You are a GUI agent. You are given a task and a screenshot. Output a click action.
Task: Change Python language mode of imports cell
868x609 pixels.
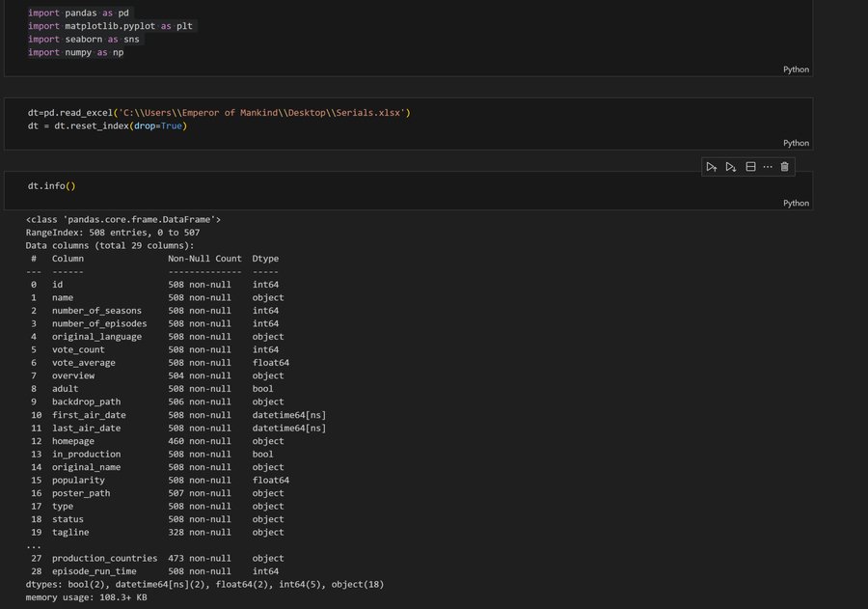pyautogui.click(x=796, y=69)
